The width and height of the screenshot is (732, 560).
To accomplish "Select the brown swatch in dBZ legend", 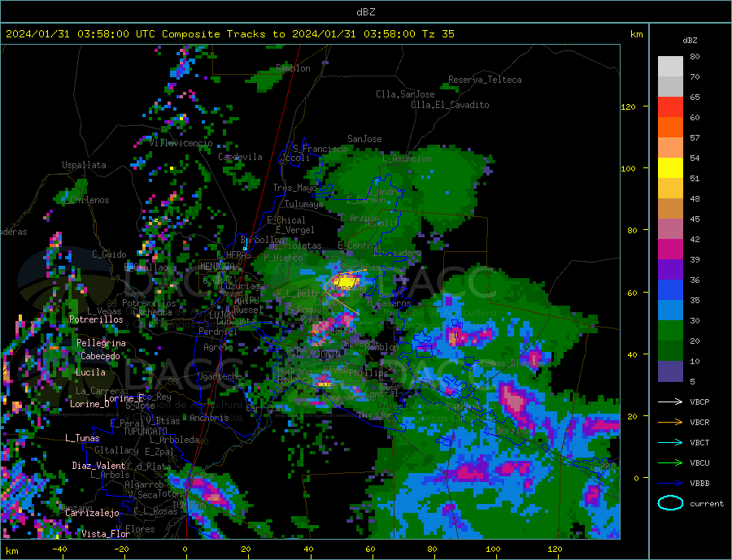I will point(670,209).
